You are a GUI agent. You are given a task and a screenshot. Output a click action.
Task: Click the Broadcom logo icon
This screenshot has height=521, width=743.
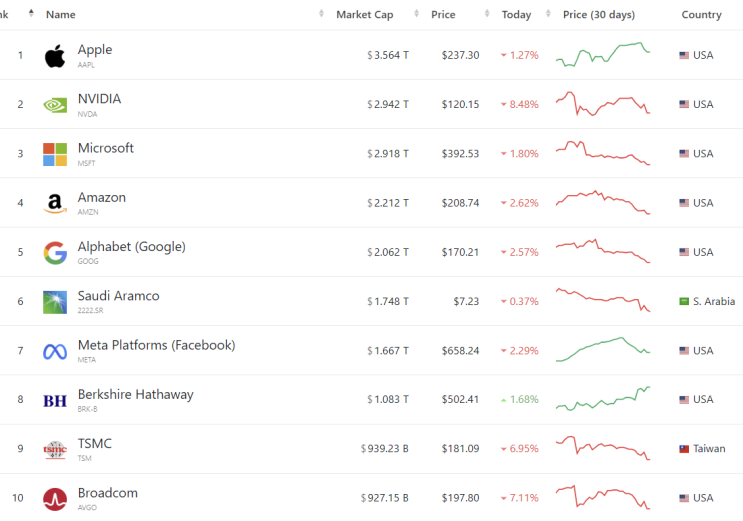(55, 498)
